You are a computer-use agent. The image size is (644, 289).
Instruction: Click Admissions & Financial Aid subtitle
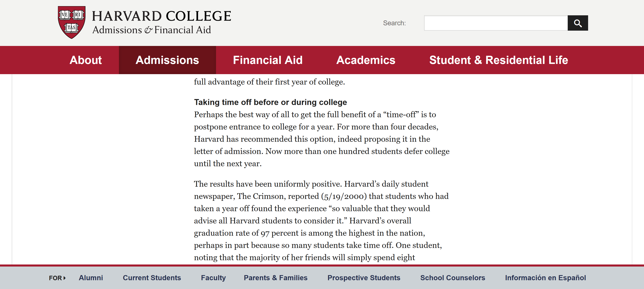tap(152, 30)
